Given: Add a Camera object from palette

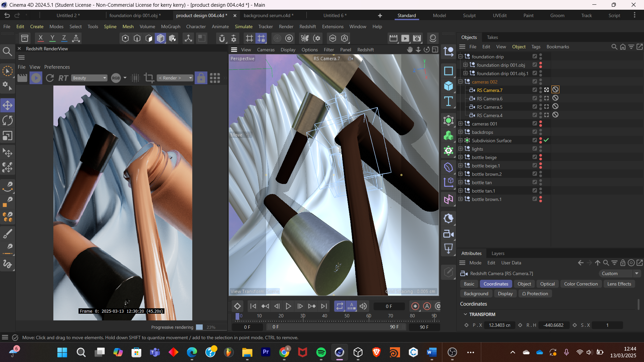Looking at the screenshot, I should pyautogui.click(x=448, y=234).
